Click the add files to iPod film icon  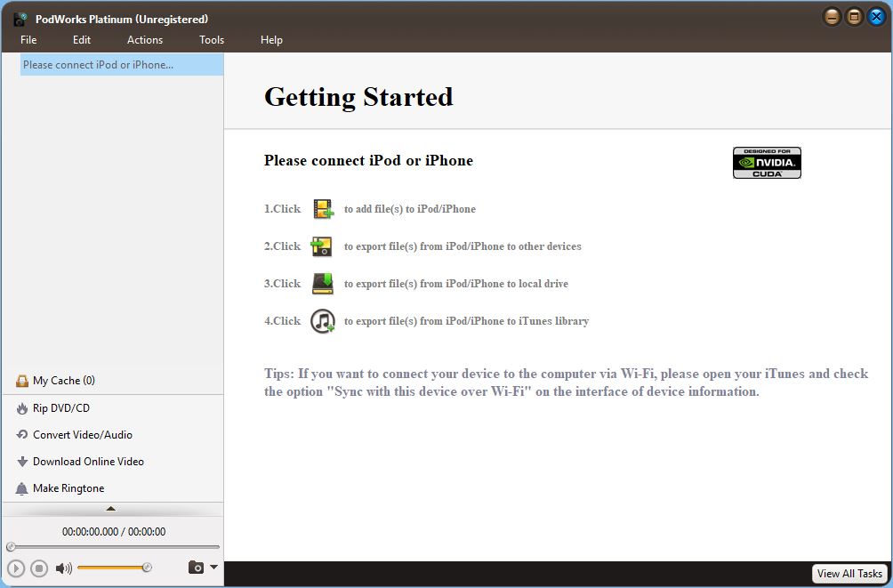[x=323, y=209]
